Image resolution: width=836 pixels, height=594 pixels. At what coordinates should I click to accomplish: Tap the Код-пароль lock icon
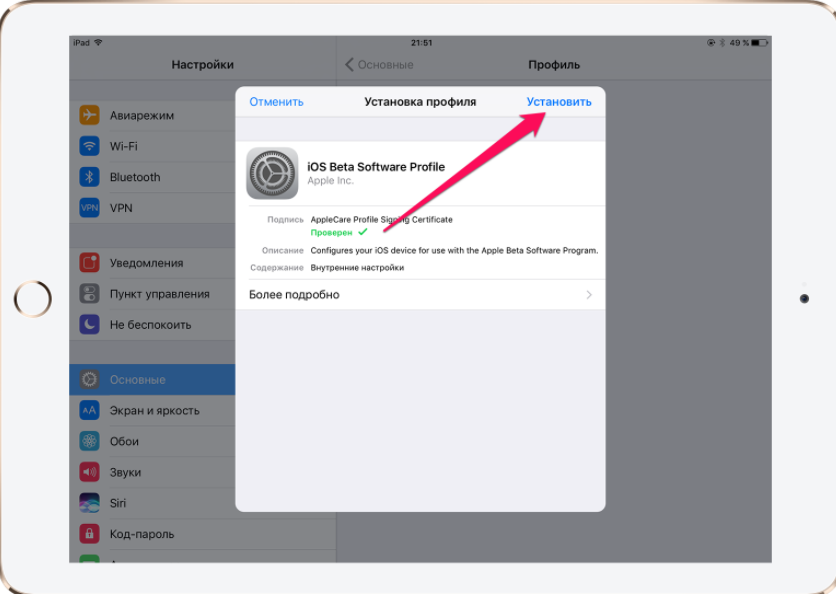click(90, 534)
